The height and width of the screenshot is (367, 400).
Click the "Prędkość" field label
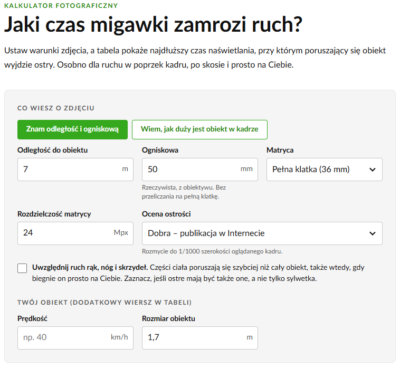pyautogui.click(x=32, y=318)
